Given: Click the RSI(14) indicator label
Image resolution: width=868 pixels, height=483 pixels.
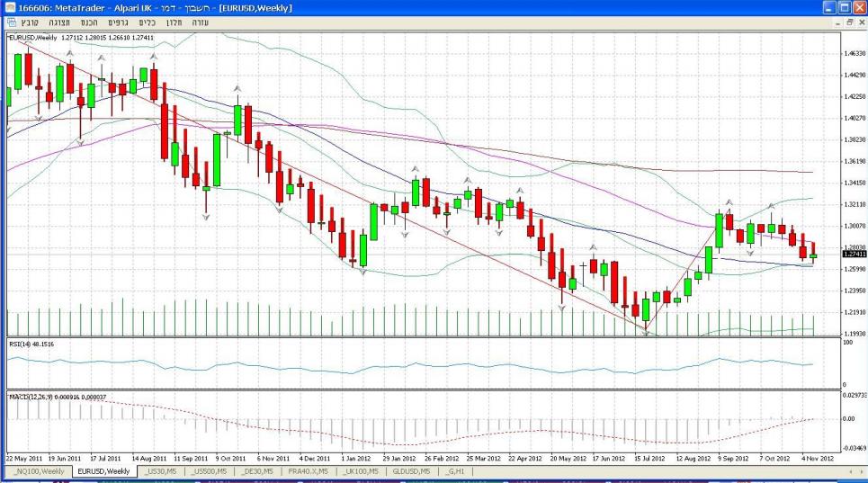Looking at the screenshot, I should tap(32, 344).
